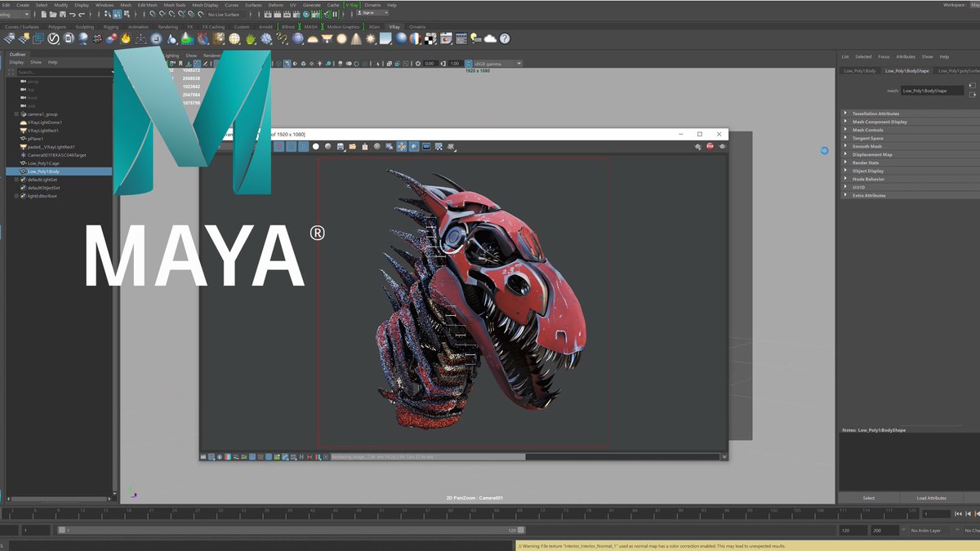Stop the render using red stop icon
Image resolution: width=980 pixels, height=551 pixels.
tap(710, 147)
